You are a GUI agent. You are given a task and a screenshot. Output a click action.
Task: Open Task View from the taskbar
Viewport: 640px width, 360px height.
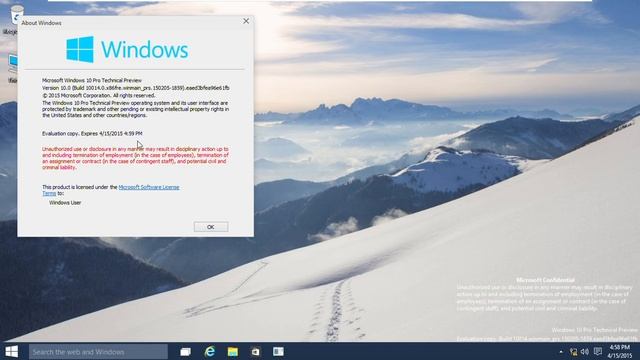point(186,351)
